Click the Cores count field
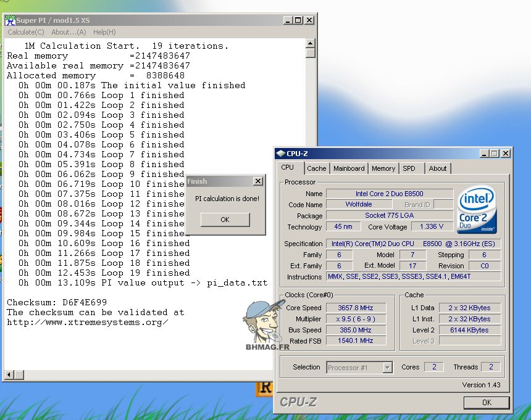This screenshot has height=420, width=531. click(434, 367)
